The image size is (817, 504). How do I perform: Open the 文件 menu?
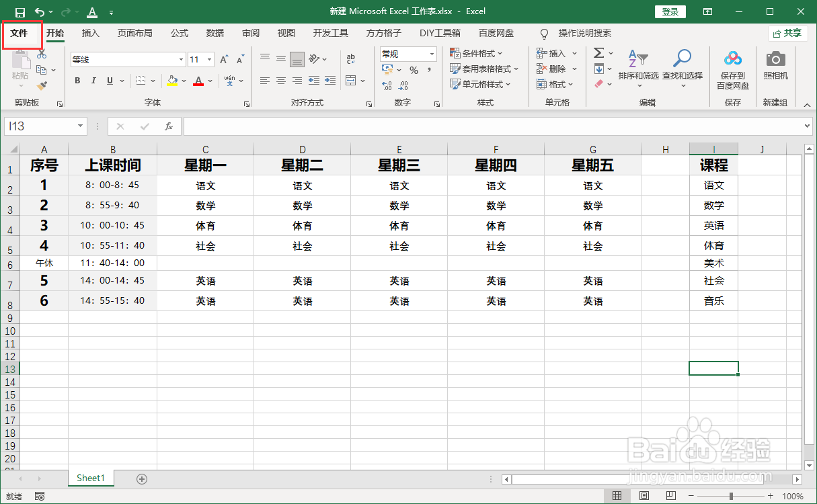click(22, 32)
